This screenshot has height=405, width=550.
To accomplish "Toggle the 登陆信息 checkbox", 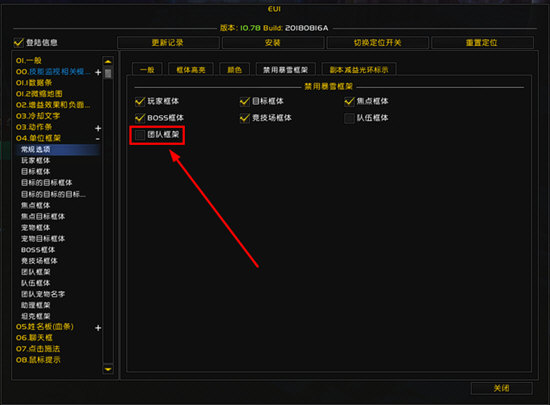I will click(19, 42).
